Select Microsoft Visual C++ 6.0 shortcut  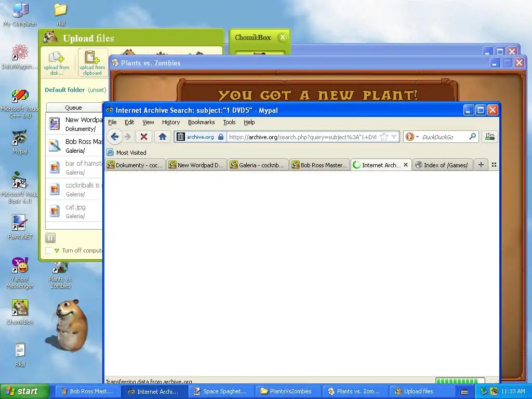point(20,104)
